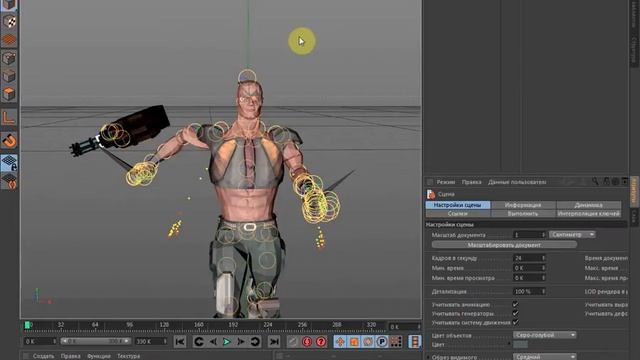This screenshot has width=640, height=360.
Task: Click the Кадров в секунду field
Action: [x=529, y=258]
